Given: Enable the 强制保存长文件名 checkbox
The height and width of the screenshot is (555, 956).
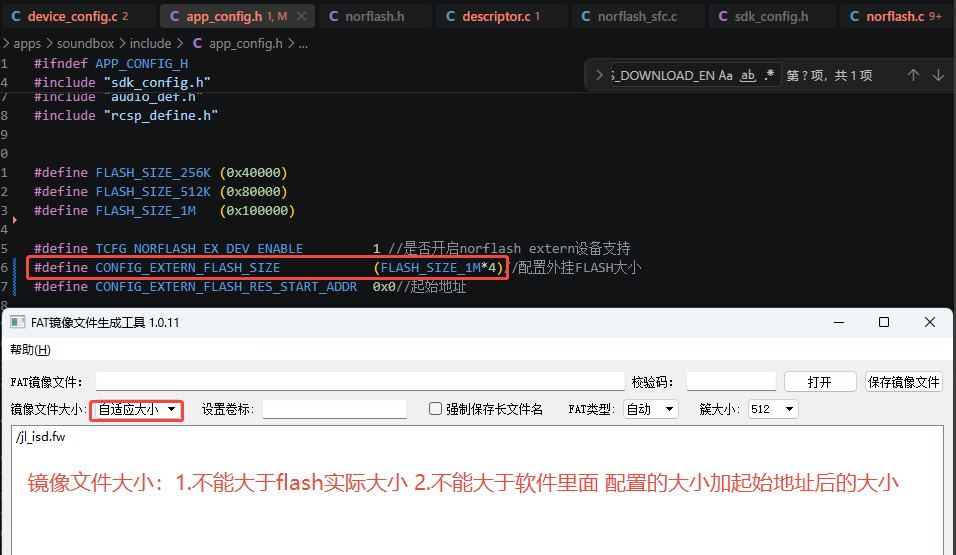Looking at the screenshot, I should point(435,409).
